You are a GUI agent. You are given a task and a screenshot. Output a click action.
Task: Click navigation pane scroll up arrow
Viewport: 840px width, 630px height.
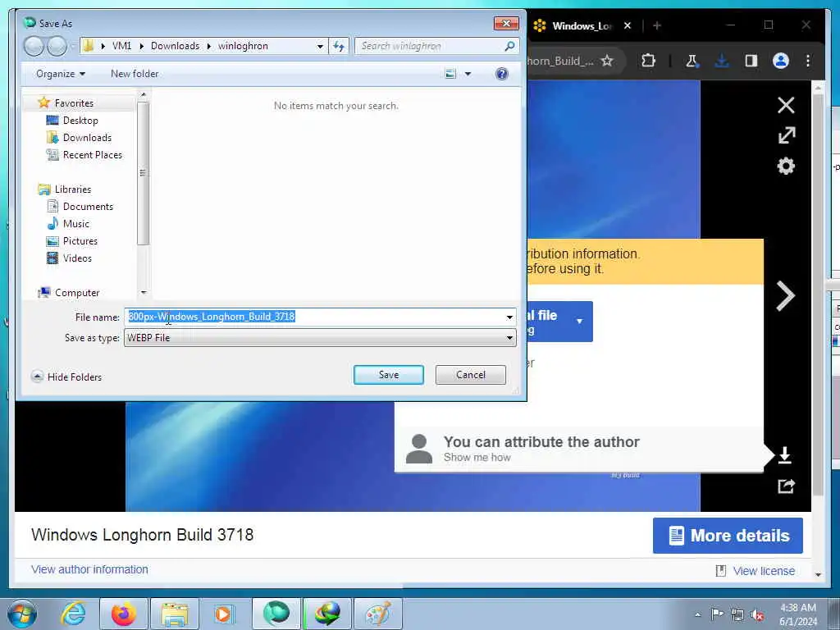click(143, 95)
